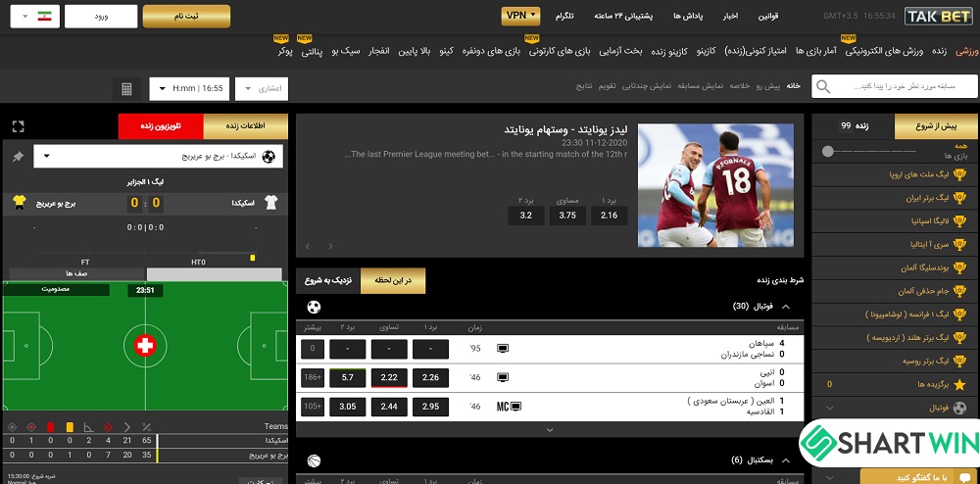Screen dimensions: 980x484
Task: Open the H:mm time format dropdown
Action: (x=189, y=89)
